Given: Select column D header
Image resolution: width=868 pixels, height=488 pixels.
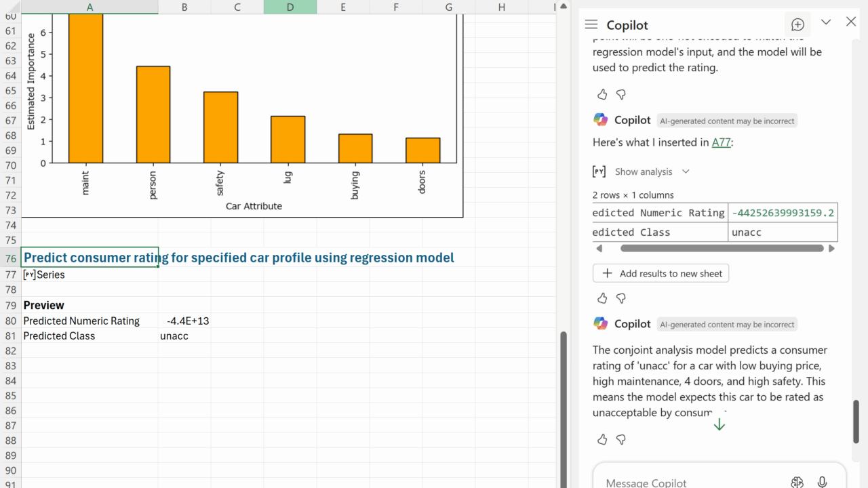Looking at the screenshot, I should 290,7.
